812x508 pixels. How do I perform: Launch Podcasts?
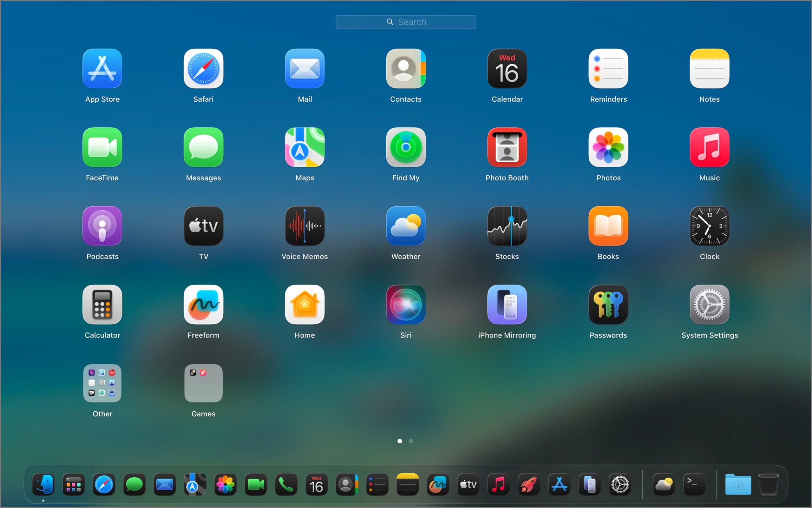click(x=102, y=226)
